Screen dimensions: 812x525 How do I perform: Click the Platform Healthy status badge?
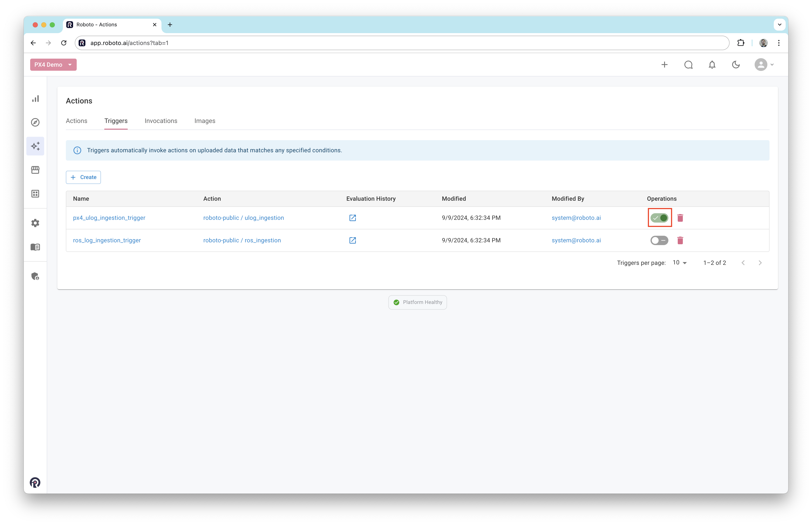(x=417, y=302)
